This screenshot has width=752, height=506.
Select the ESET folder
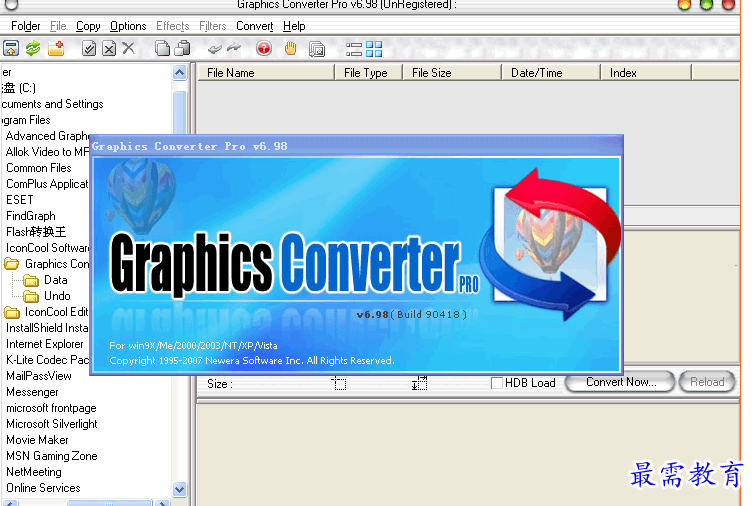20,200
